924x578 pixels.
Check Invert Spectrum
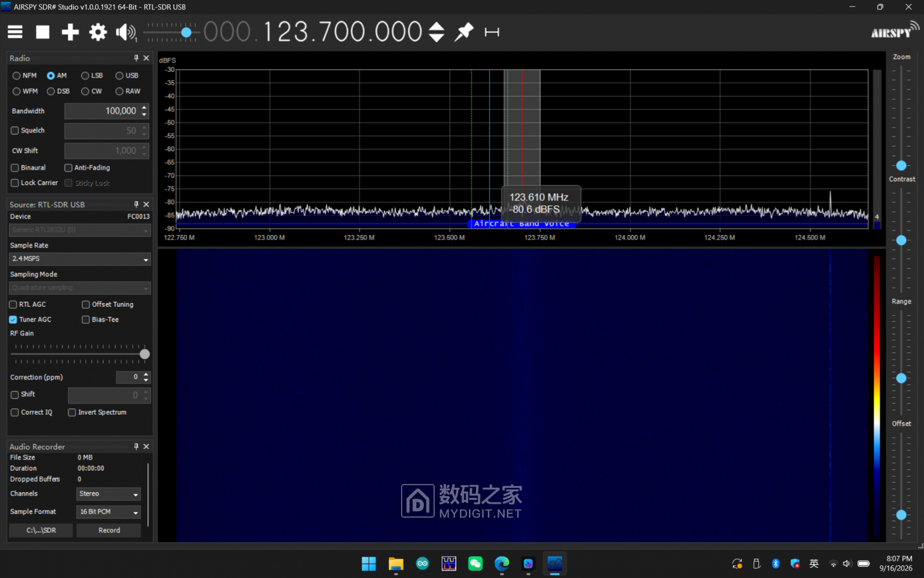pyautogui.click(x=72, y=412)
